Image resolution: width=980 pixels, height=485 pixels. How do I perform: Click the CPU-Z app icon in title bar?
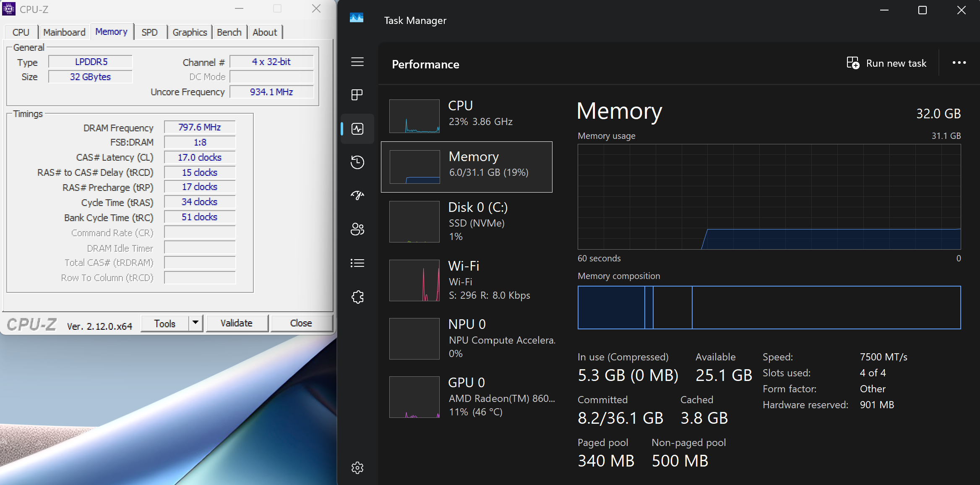(x=9, y=9)
